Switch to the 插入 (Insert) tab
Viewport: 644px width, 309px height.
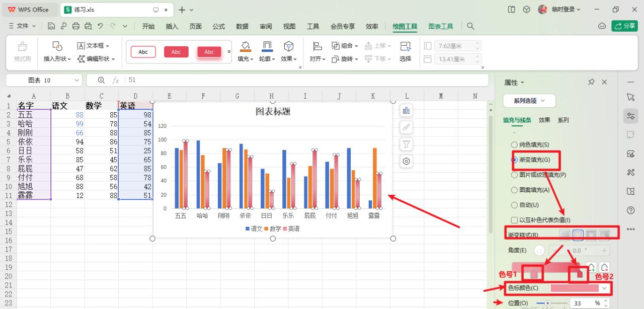[x=172, y=26]
